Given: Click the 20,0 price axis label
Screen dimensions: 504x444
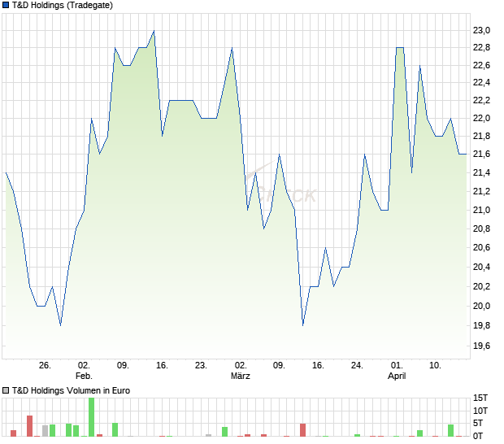Looking at the screenshot, I should (481, 306).
